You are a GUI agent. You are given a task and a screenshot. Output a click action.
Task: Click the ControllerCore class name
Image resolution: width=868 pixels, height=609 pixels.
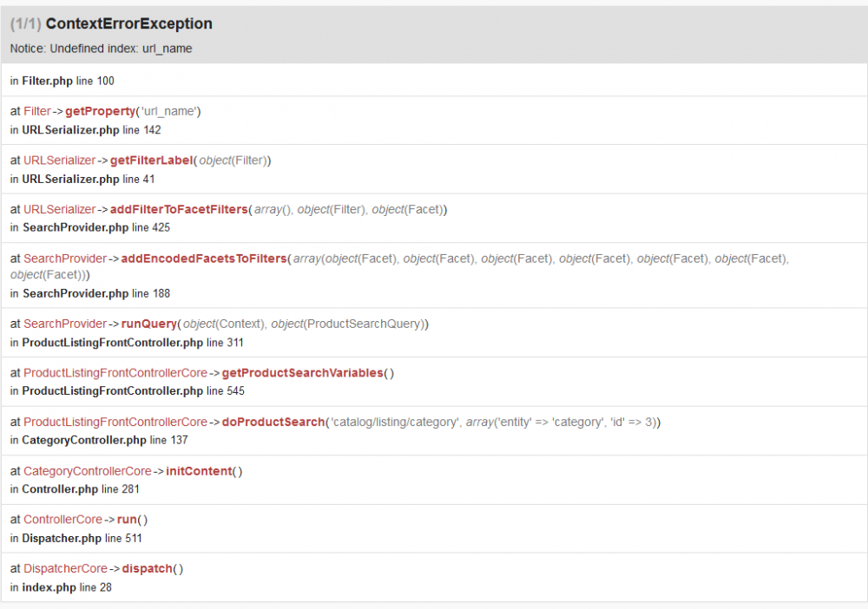pos(62,520)
